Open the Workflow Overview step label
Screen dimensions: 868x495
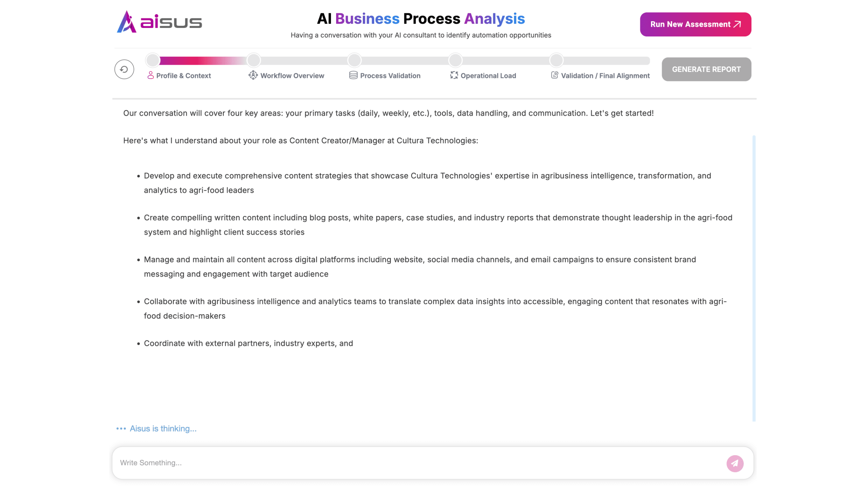(292, 76)
